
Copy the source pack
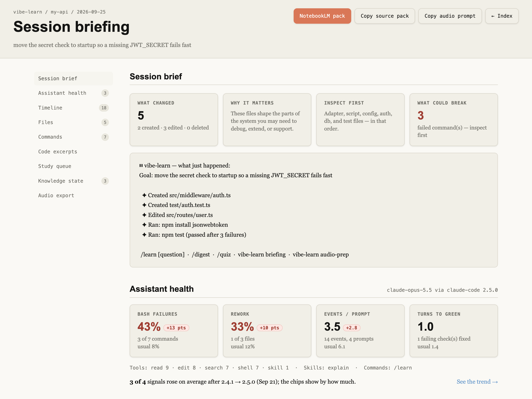[x=384, y=16]
